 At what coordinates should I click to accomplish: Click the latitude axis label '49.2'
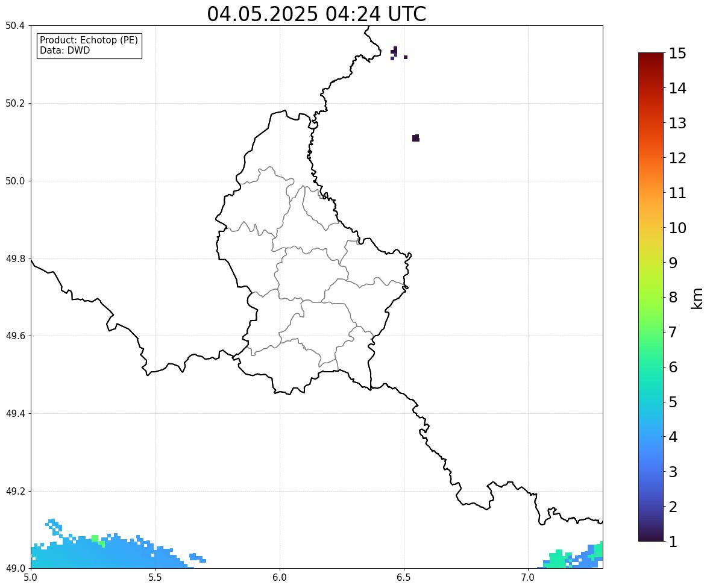coord(15,491)
